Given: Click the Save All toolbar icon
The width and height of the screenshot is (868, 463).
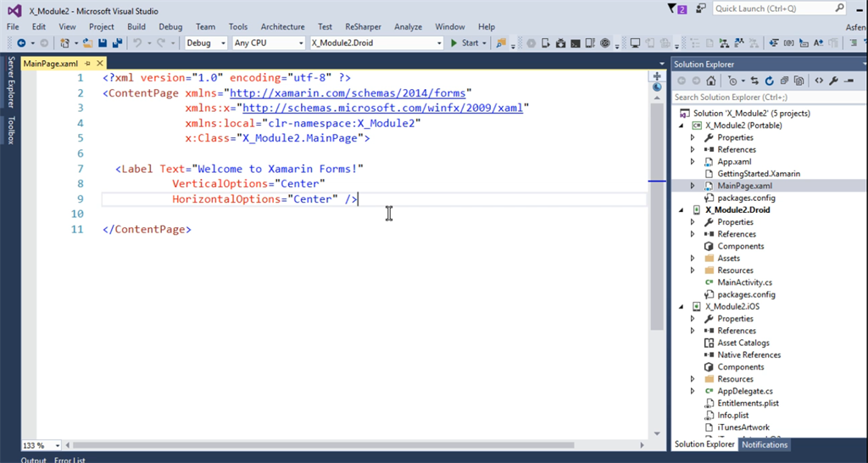Looking at the screenshot, I should (x=115, y=43).
